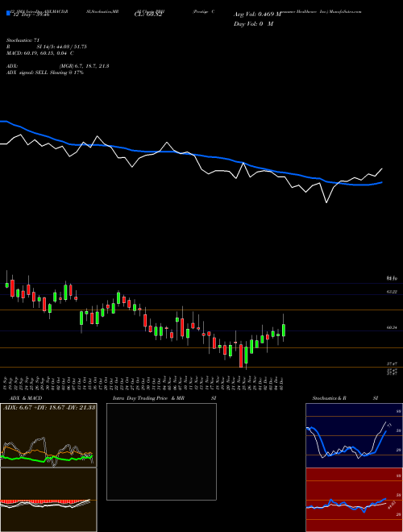Viewport: 403px width, 532px height.
Task: Click the 60.24 price axis label
Action: pos(393,328)
